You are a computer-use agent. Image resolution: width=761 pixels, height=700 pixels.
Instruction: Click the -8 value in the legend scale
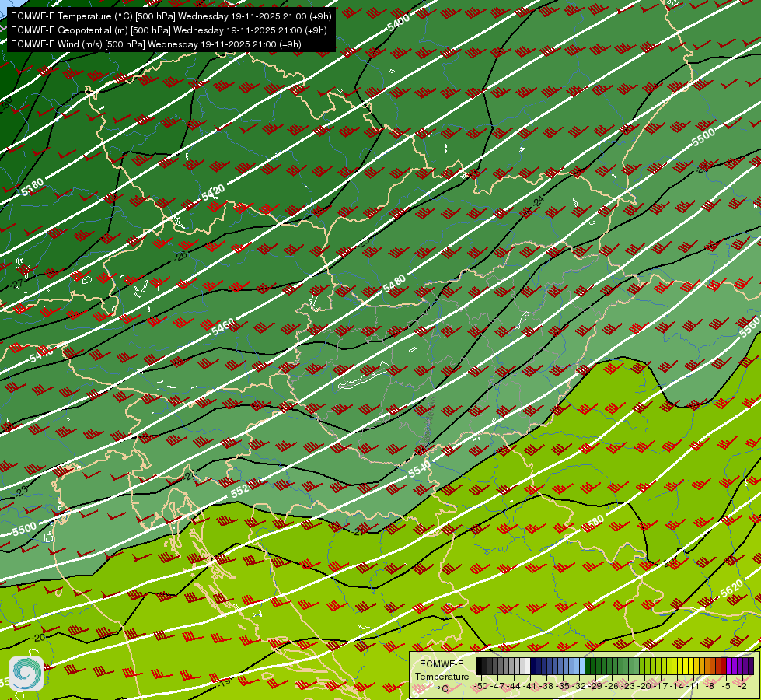710,686
